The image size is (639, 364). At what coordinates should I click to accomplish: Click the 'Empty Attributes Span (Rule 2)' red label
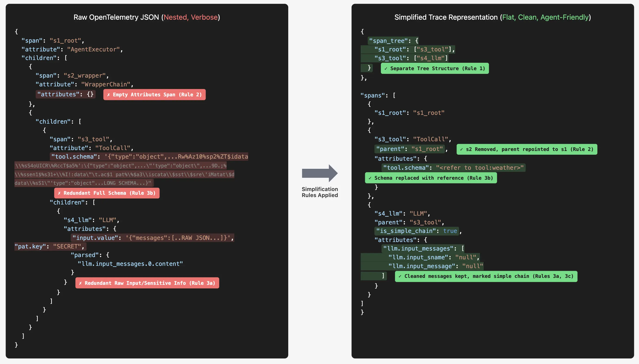[154, 94]
